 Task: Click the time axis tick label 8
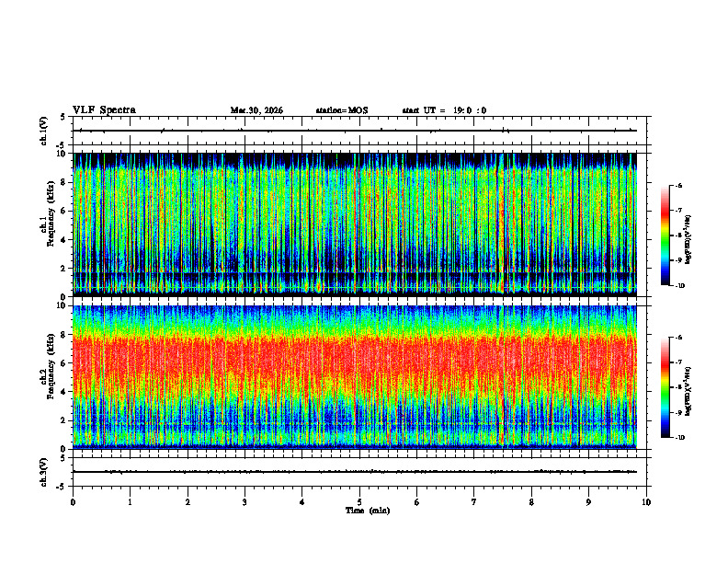[x=531, y=502]
